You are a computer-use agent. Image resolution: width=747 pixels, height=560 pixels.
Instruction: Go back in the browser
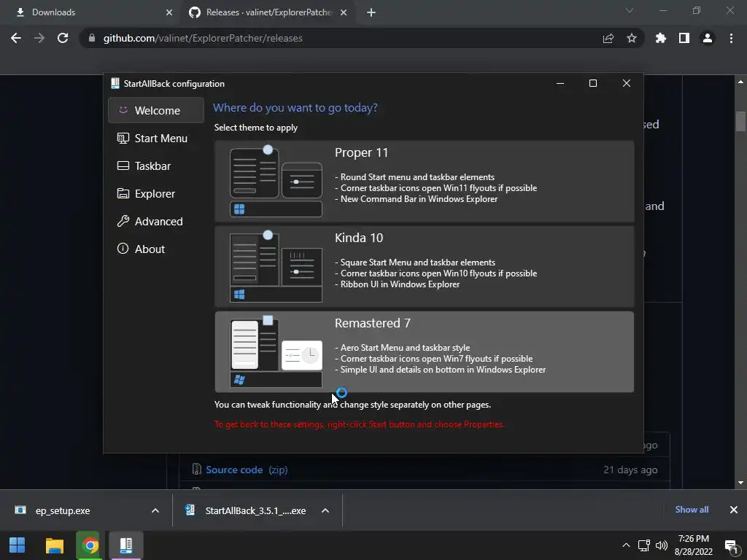tap(16, 38)
